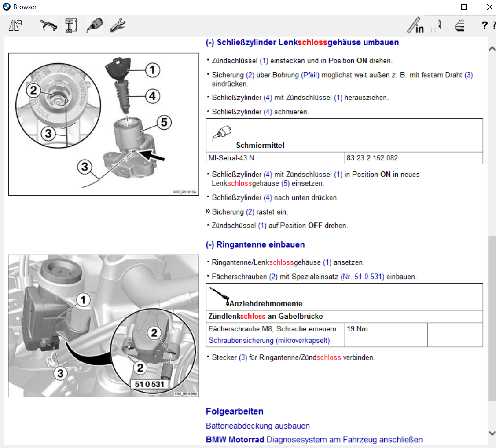Click the piston technical data icon
This screenshot has height=448, width=496.
point(71,25)
